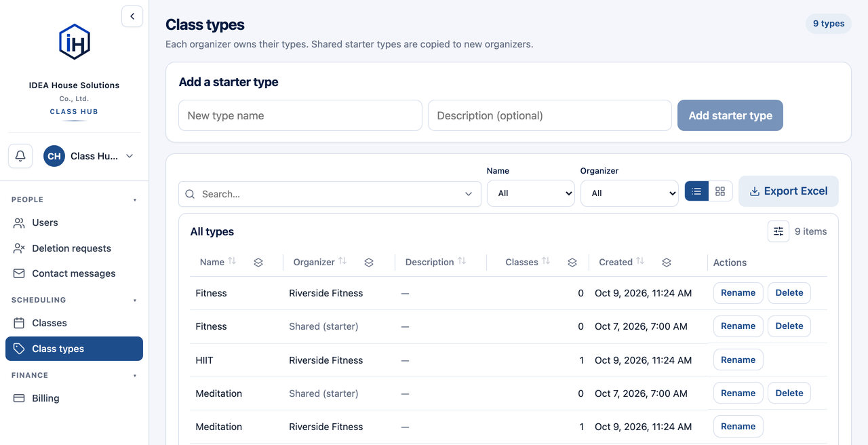868x445 pixels.
Task: Group by Name layers icon
Action: click(x=258, y=263)
